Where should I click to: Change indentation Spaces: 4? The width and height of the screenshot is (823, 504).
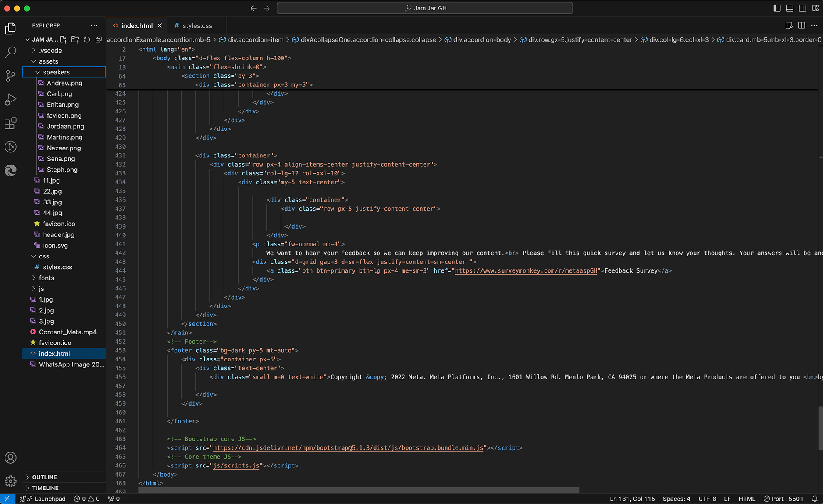[x=676, y=499]
